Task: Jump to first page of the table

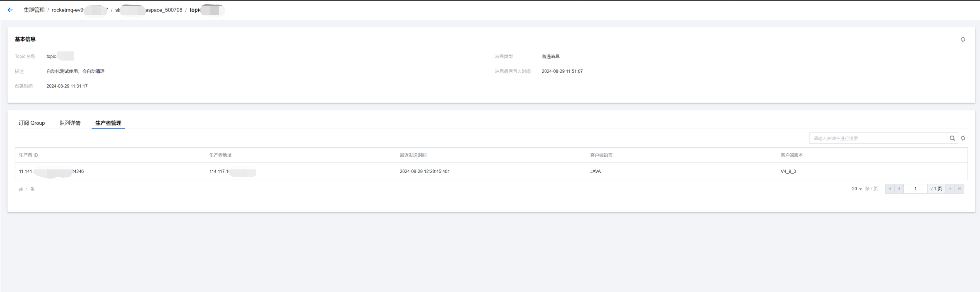Action: (889, 189)
